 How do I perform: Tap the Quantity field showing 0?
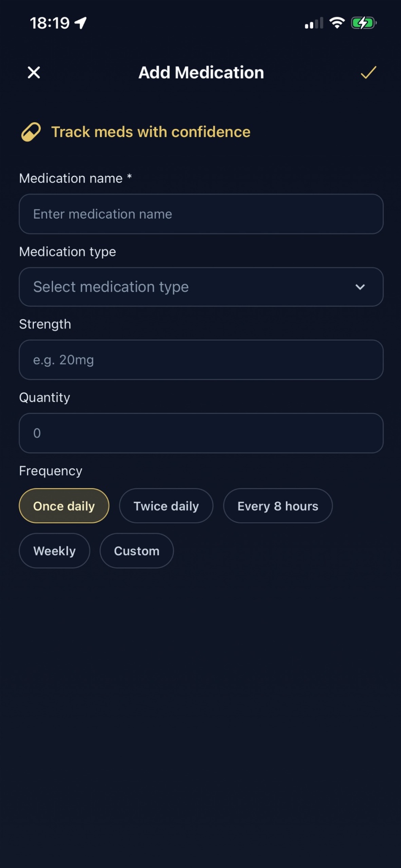tap(201, 433)
